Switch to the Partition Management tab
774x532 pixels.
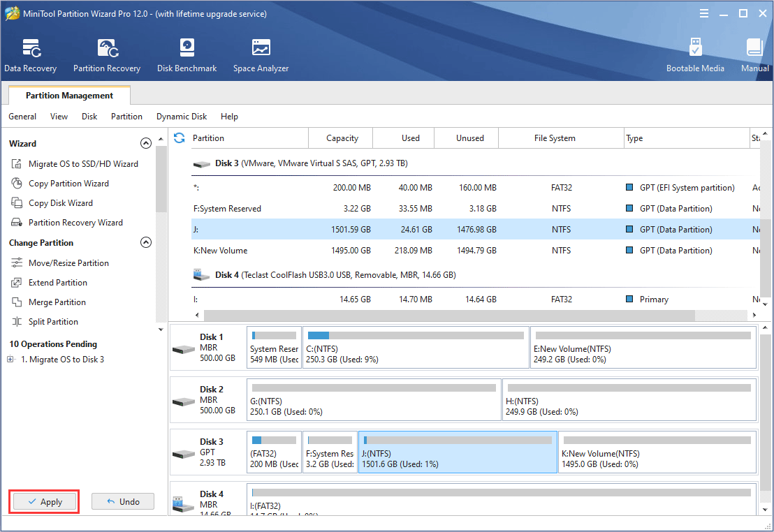point(69,95)
